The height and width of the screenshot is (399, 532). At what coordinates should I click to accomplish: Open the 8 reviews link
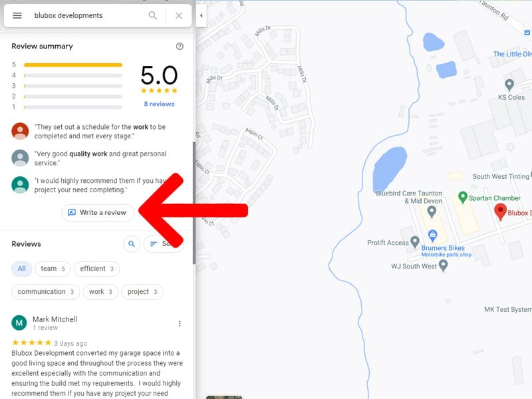(159, 104)
